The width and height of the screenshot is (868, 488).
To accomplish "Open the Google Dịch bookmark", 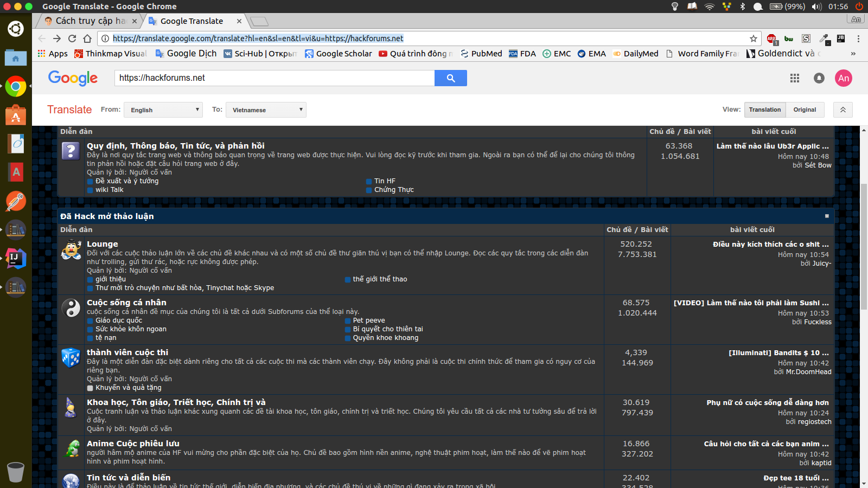I will [x=186, y=54].
